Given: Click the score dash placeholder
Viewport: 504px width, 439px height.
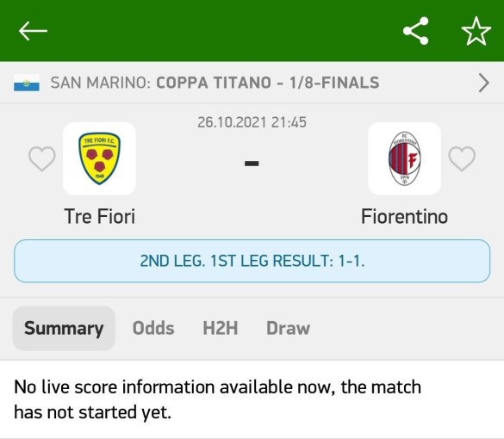Looking at the screenshot, I should coord(252,164).
